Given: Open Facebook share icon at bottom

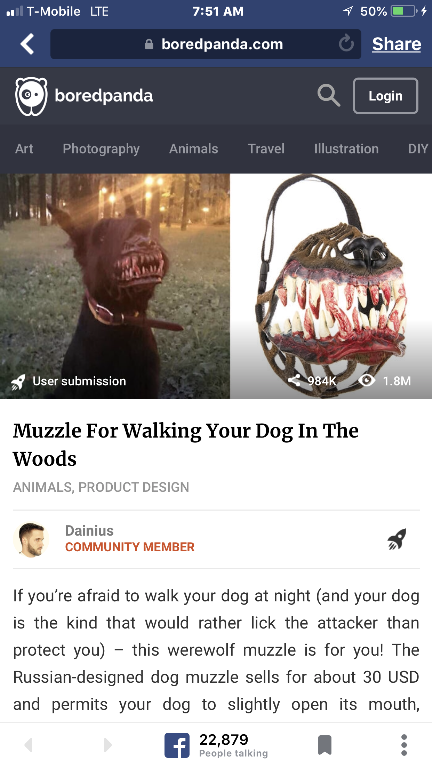Looking at the screenshot, I should pyautogui.click(x=176, y=745).
